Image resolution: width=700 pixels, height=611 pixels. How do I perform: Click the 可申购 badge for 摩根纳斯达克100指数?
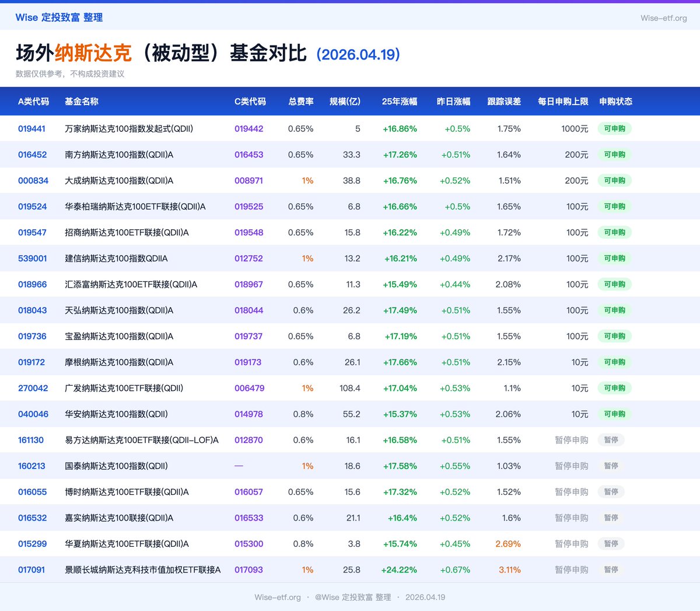click(x=614, y=362)
